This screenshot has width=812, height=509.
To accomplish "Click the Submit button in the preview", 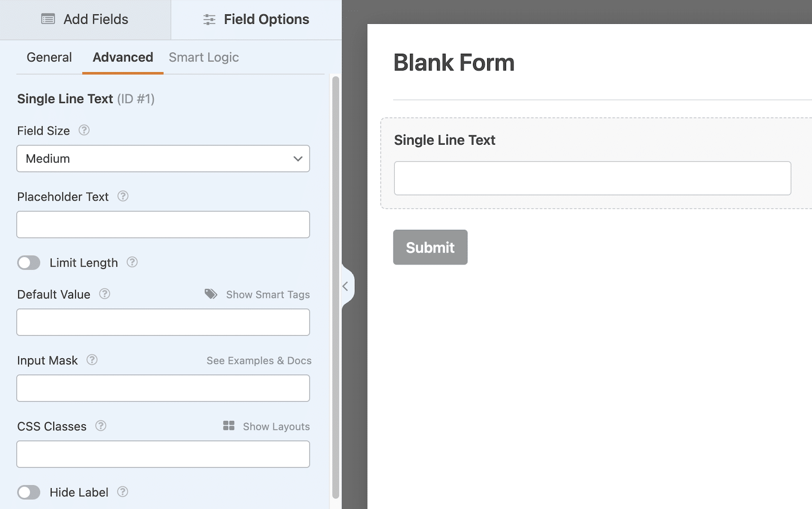I will tap(430, 247).
